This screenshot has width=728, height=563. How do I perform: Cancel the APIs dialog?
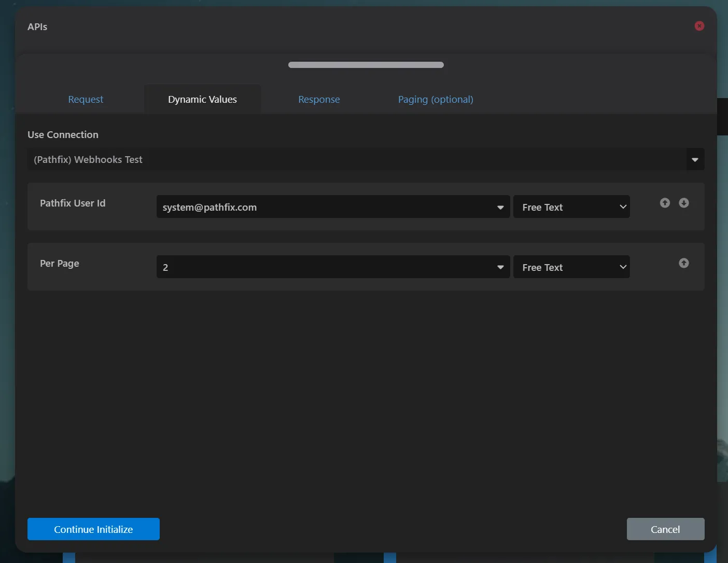[x=665, y=529]
